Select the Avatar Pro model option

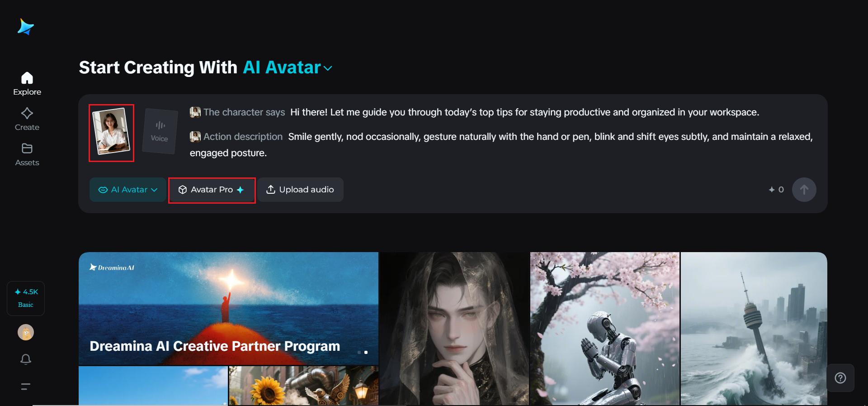point(212,190)
